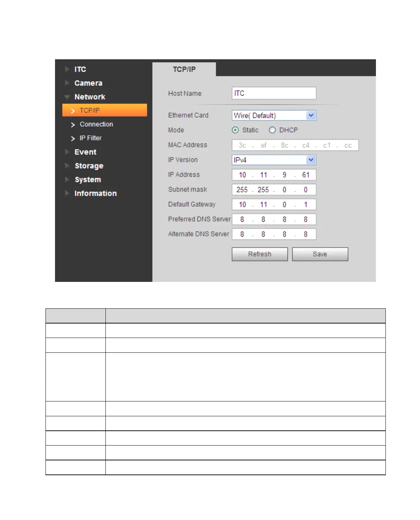
Task: Click the System menu label
Action: click(88, 180)
